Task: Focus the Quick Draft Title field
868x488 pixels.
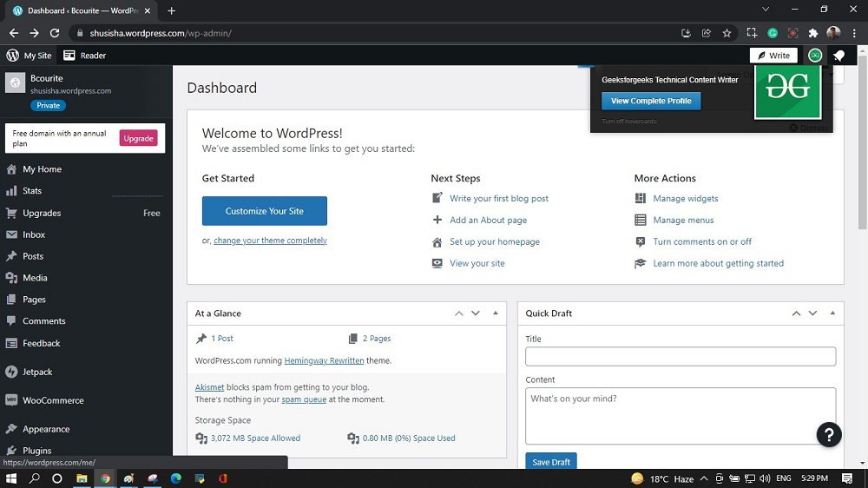Action: 681,356
